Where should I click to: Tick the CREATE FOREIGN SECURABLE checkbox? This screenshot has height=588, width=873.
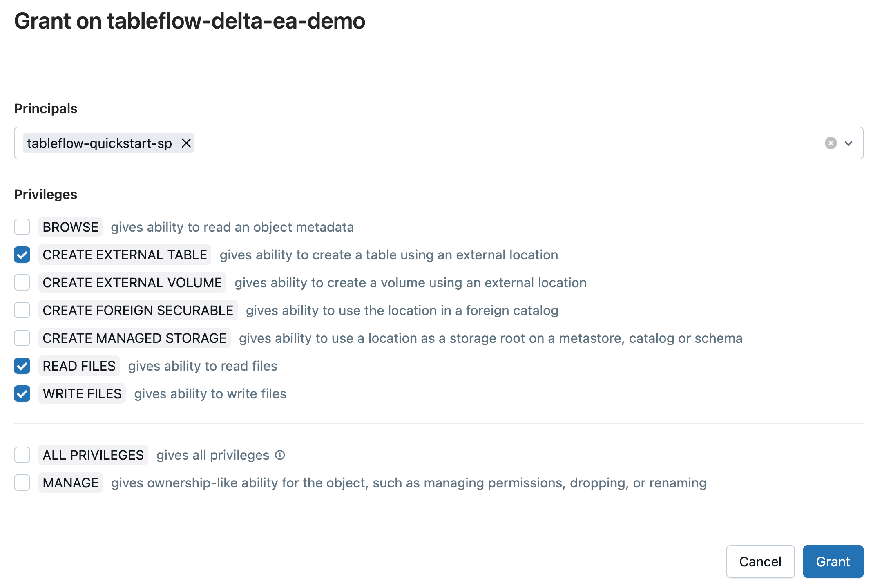pos(22,310)
